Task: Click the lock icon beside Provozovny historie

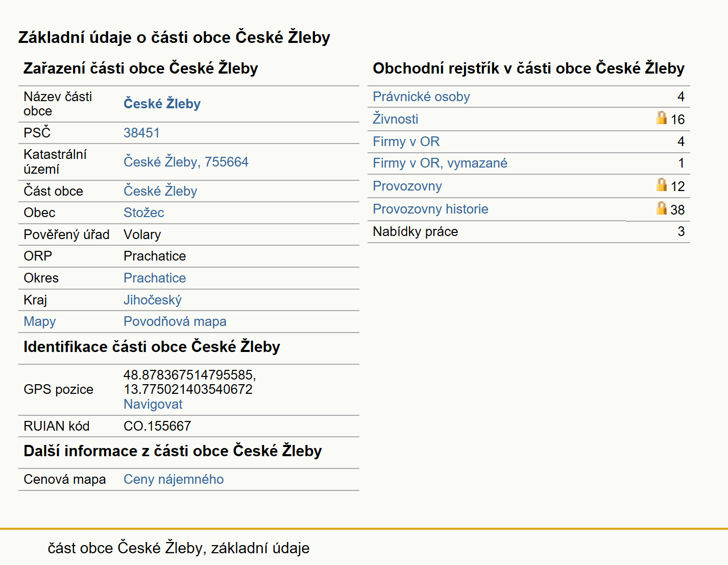Action: click(x=661, y=208)
